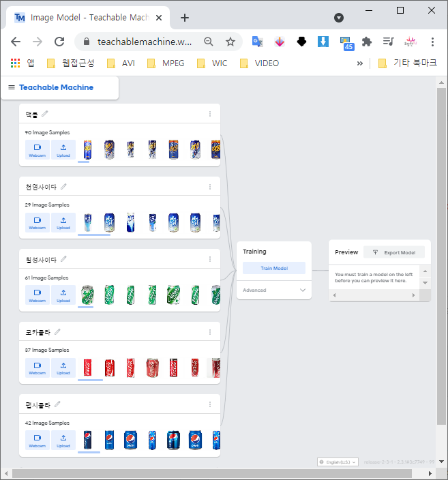Open Chrome three-dot menu
This screenshot has height=480, width=448.
pos(432,42)
